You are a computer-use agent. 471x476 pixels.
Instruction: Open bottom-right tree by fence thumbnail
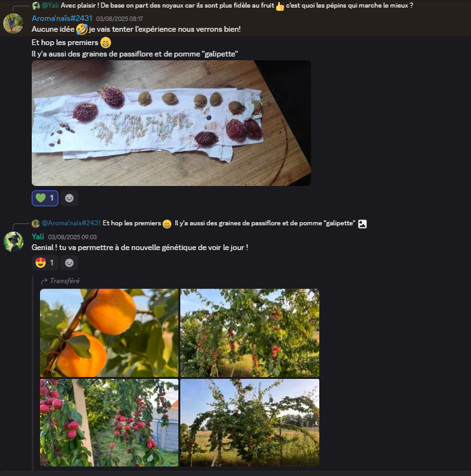(x=249, y=423)
